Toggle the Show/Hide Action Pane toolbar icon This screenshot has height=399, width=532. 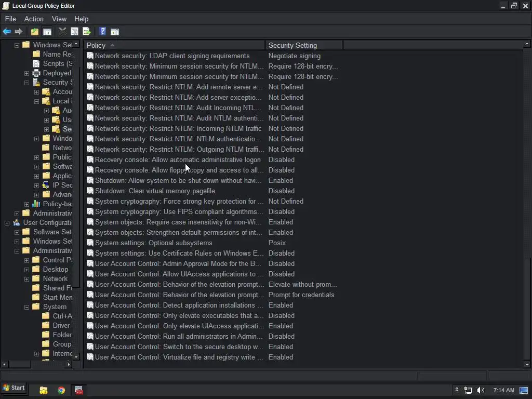[115, 32]
